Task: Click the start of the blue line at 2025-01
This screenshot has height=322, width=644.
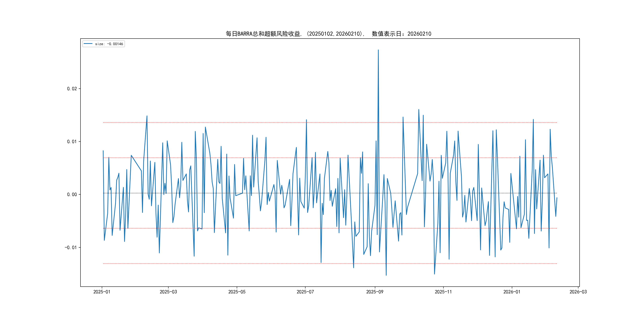Action: point(103,151)
